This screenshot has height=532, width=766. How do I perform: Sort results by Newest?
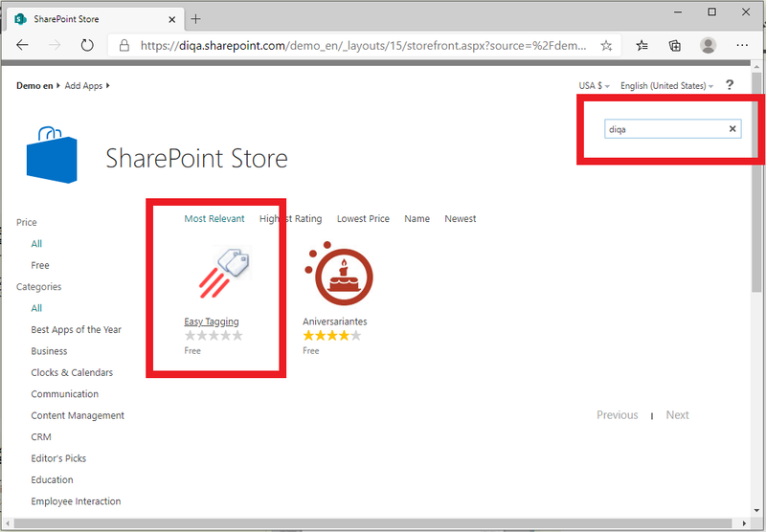460,219
